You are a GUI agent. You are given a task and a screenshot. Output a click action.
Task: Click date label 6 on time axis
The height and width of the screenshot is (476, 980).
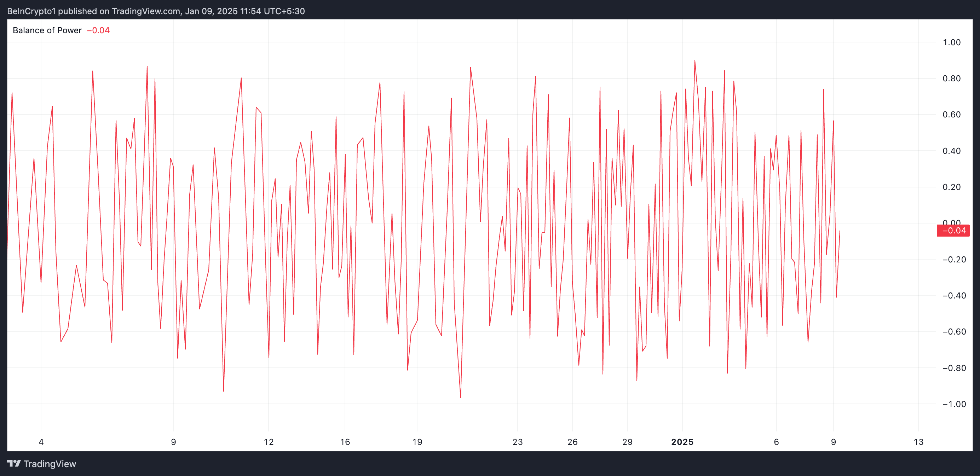pyautogui.click(x=776, y=442)
